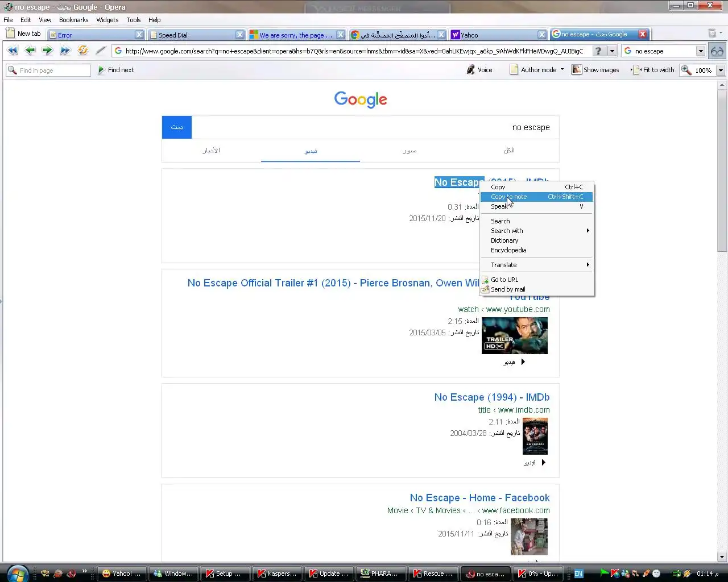Close the 'no escape - Google' tab
The height and width of the screenshot is (582, 728).
(x=643, y=34)
